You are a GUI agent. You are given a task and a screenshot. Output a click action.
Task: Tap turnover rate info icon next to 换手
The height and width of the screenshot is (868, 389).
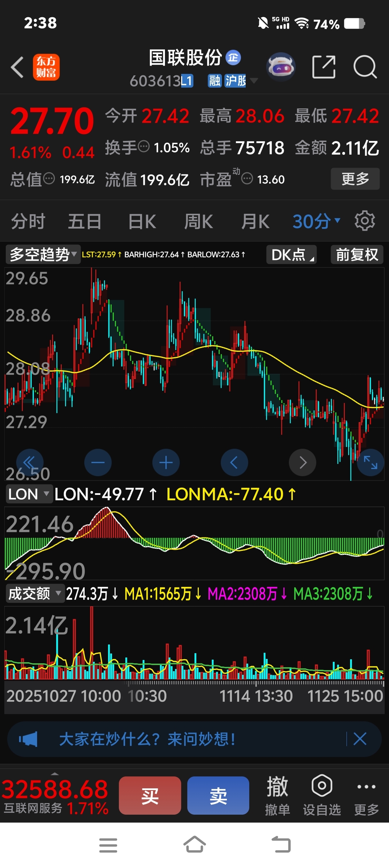[x=144, y=147]
